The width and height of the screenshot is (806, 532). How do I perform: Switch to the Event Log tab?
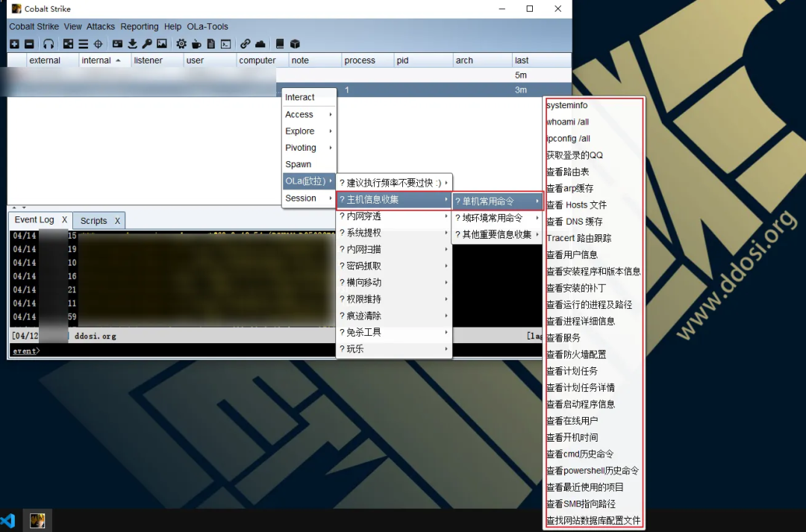pos(34,219)
